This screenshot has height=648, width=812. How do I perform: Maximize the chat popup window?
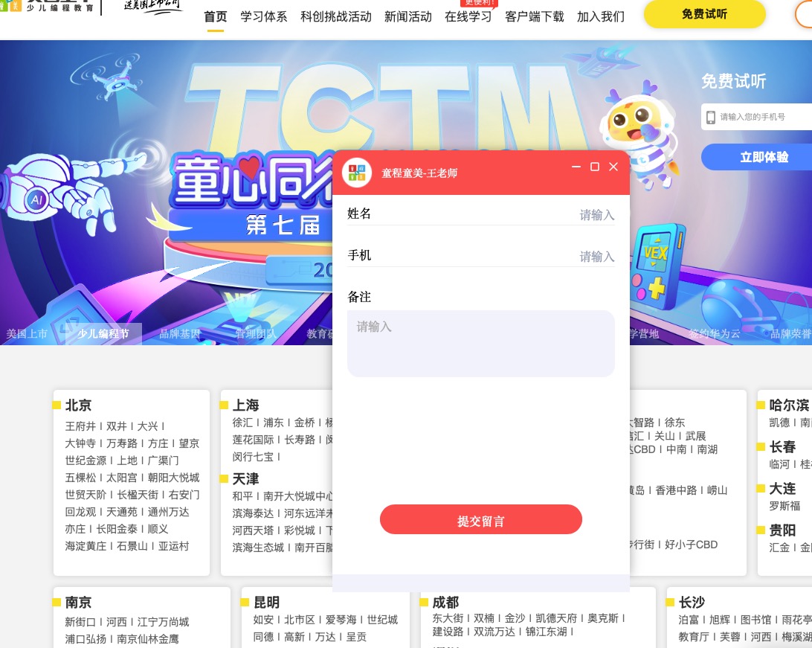click(595, 167)
